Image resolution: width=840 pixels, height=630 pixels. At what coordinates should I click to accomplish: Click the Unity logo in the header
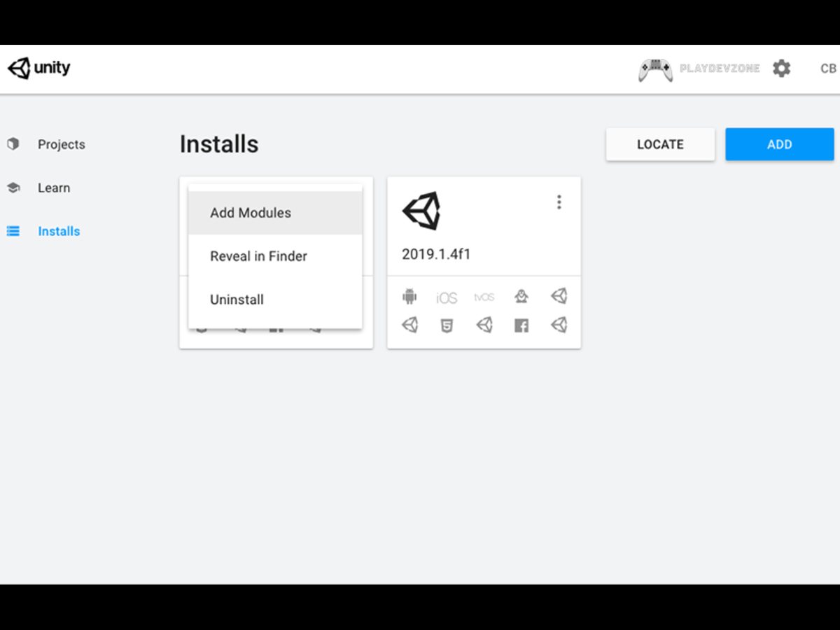(x=39, y=68)
